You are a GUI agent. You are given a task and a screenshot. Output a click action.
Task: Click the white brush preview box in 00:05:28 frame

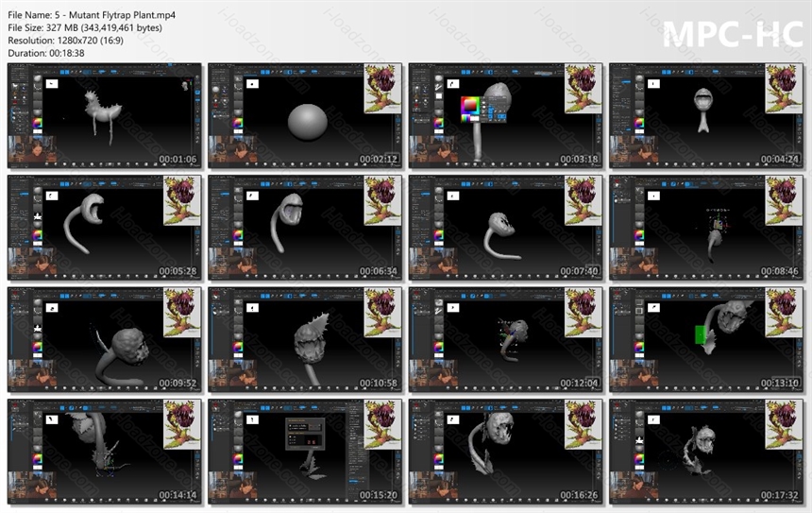point(52,196)
